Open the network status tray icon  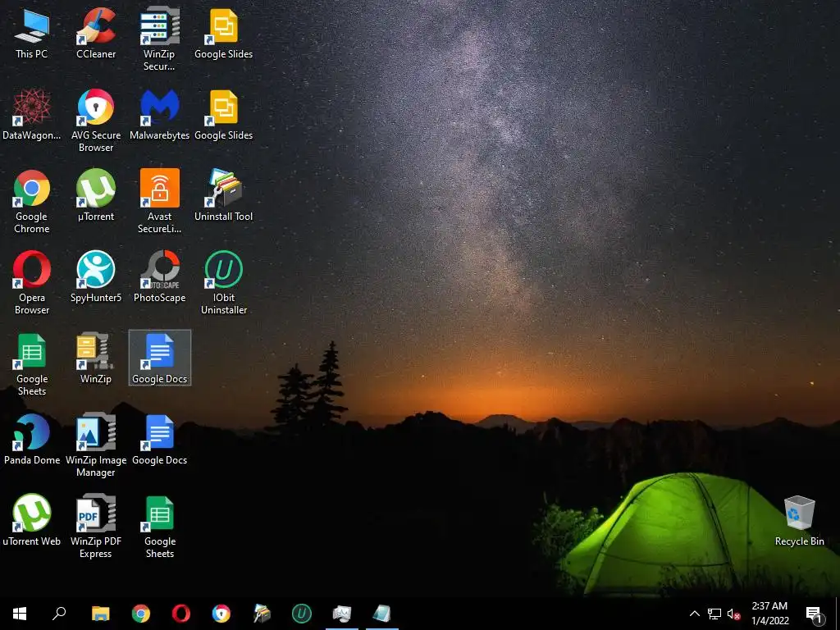tap(714, 614)
